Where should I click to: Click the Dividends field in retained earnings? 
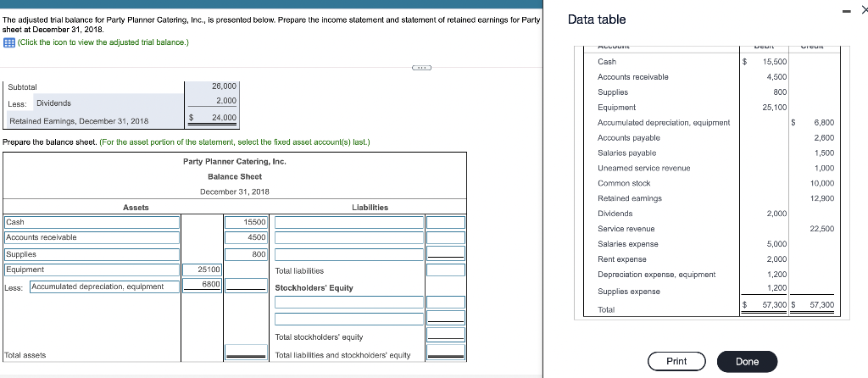click(108, 103)
